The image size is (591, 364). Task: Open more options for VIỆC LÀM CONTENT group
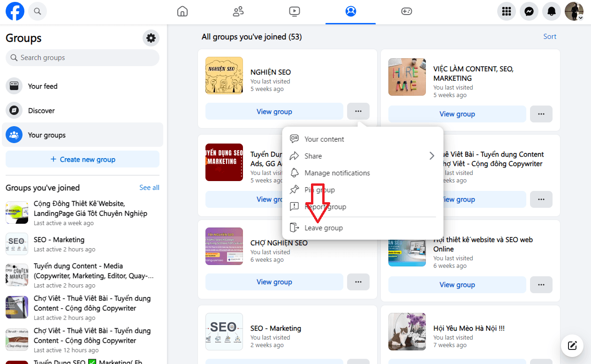coord(541,114)
